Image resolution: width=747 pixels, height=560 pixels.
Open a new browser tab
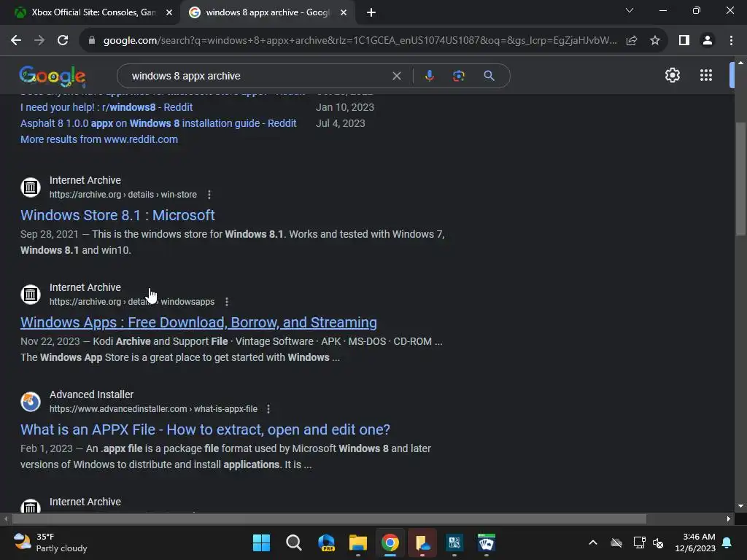point(371,12)
